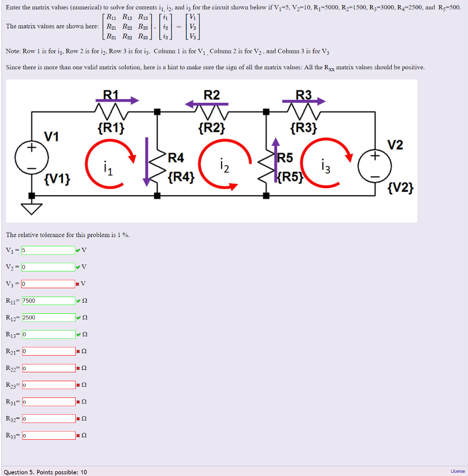Click the red X icon beside R23
Screen dimensions: 468x476
pos(78,384)
